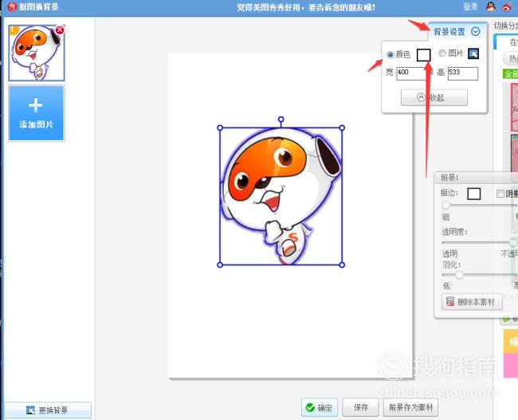Screen dimensions: 518x420
Task: Click the image icon in 更换背景
Action: pos(31,410)
